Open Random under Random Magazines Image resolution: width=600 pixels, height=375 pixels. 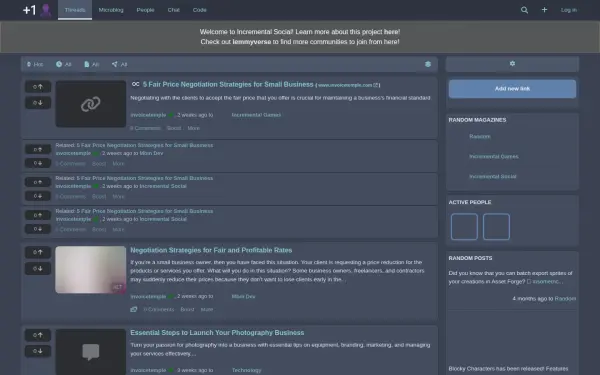(x=480, y=136)
